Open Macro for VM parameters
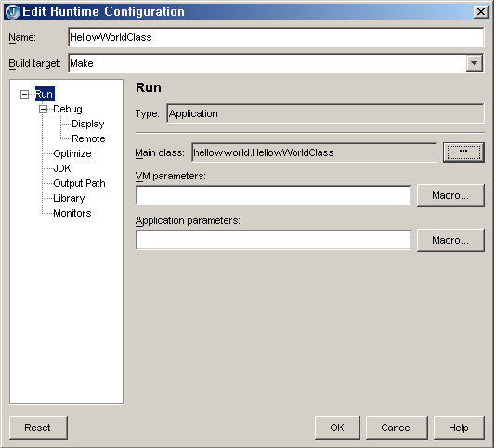 [x=450, y=196]
